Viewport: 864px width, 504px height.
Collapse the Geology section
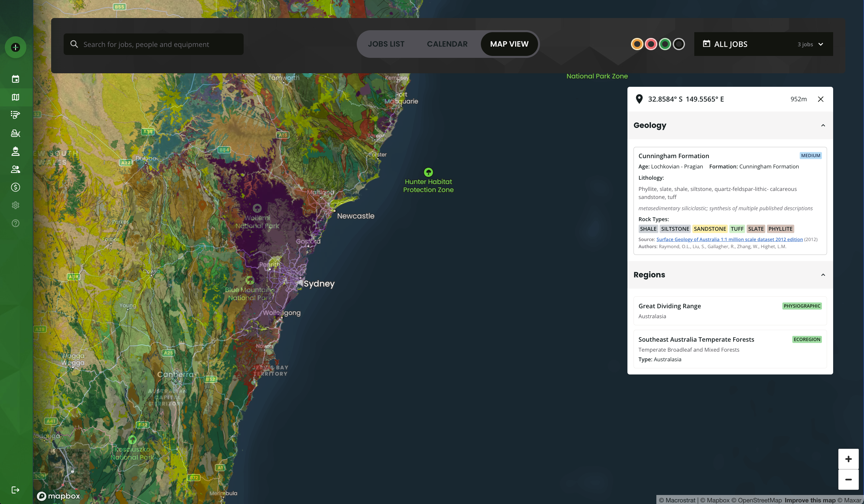[x=823, y=125]
